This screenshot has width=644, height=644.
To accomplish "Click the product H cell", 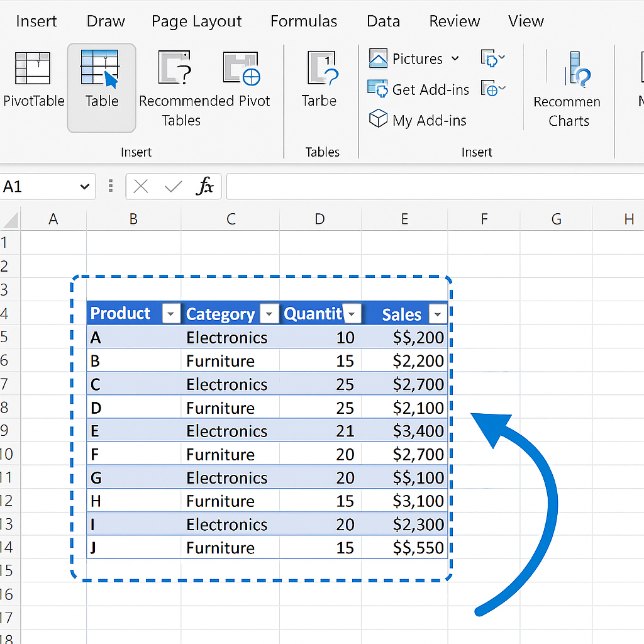I will point(133,501).
